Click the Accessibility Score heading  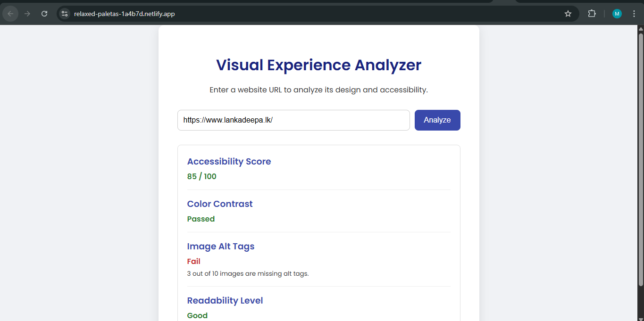click(x=229, y=161)
